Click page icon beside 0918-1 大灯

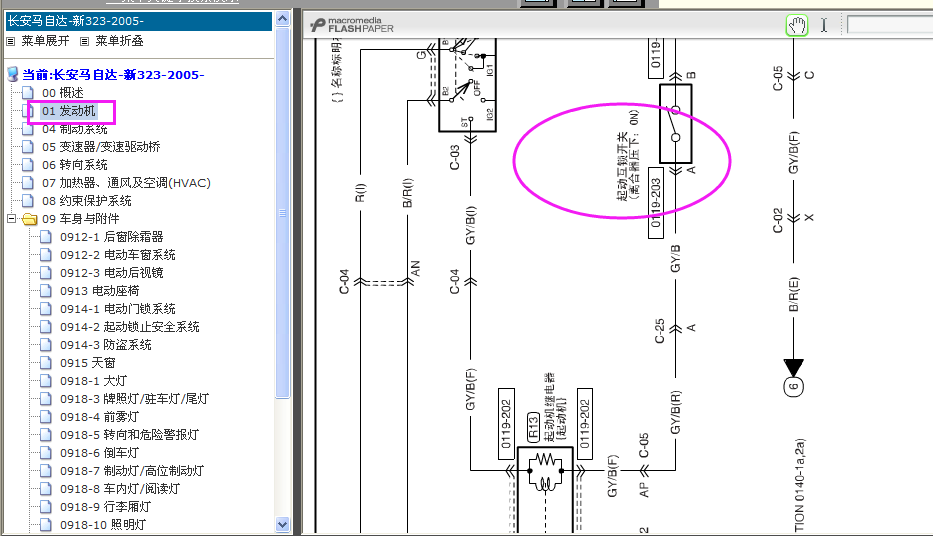click(x=46, y=381)
